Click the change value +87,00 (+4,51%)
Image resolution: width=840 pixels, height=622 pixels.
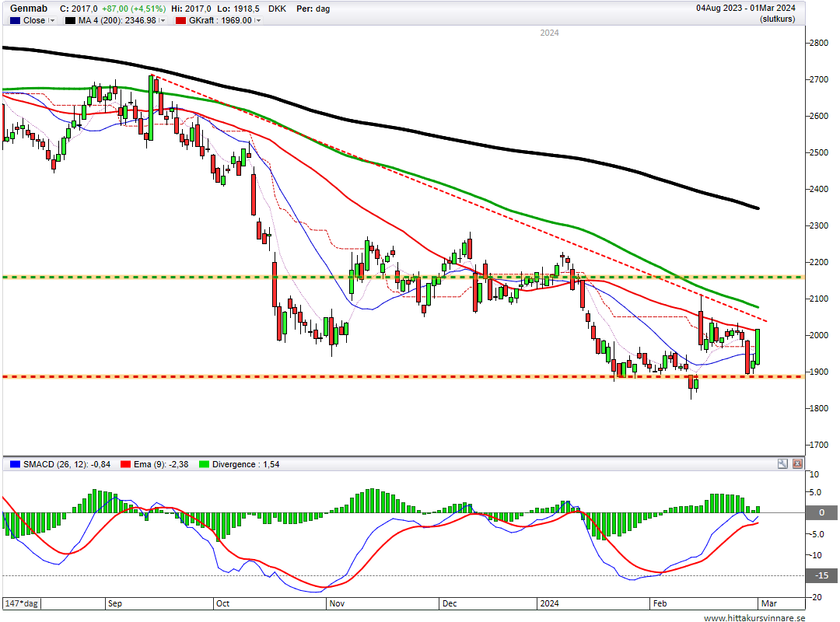(134, 9)
